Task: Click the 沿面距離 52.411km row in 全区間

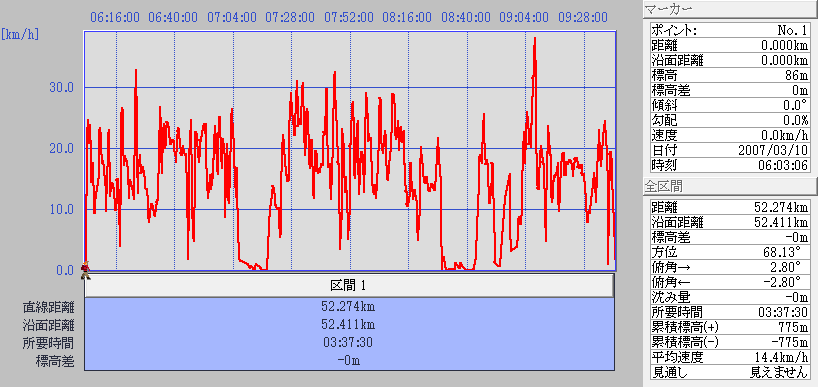Action: (x=730, y=222)
